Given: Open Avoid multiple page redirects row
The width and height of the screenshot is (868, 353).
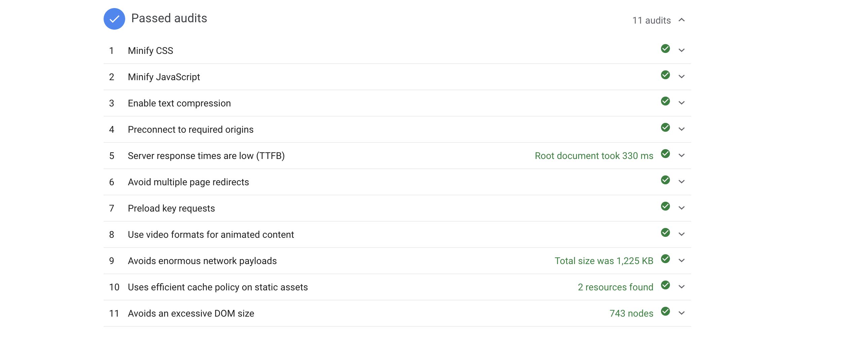Looking at the screenshot, I should [397, 182].
